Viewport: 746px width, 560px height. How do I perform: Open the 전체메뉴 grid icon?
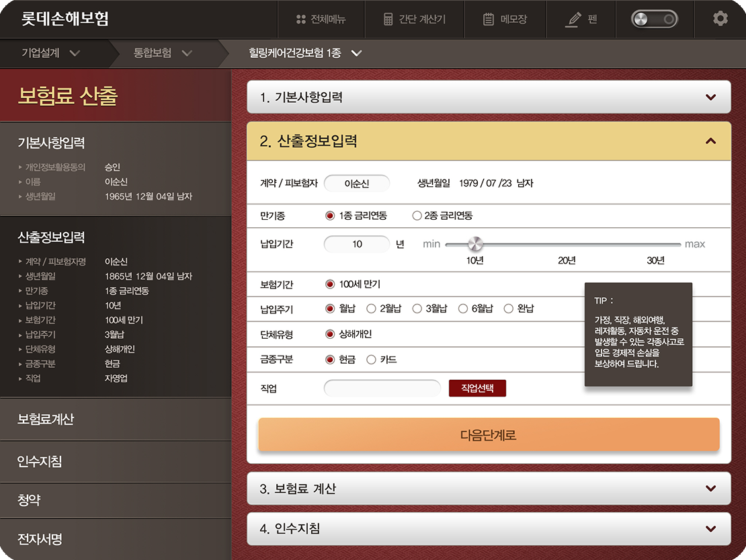click(300, 19)
